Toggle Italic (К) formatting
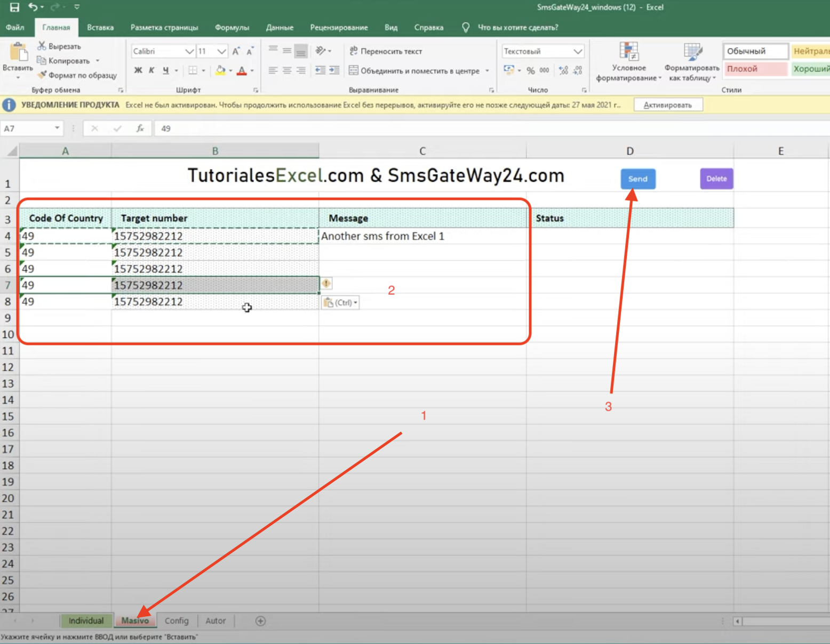This screenshot has height=644, width=830. [x=151, y=70]
